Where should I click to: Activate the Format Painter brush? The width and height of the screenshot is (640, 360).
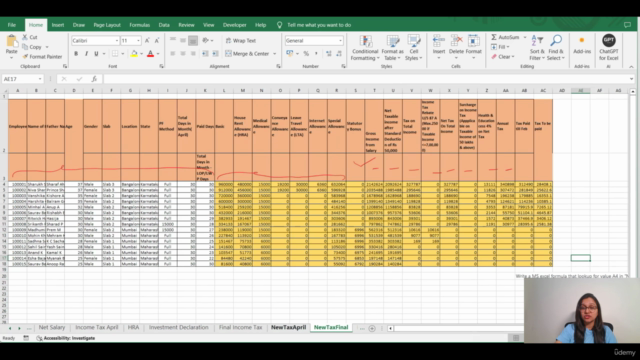coord(42,57)
